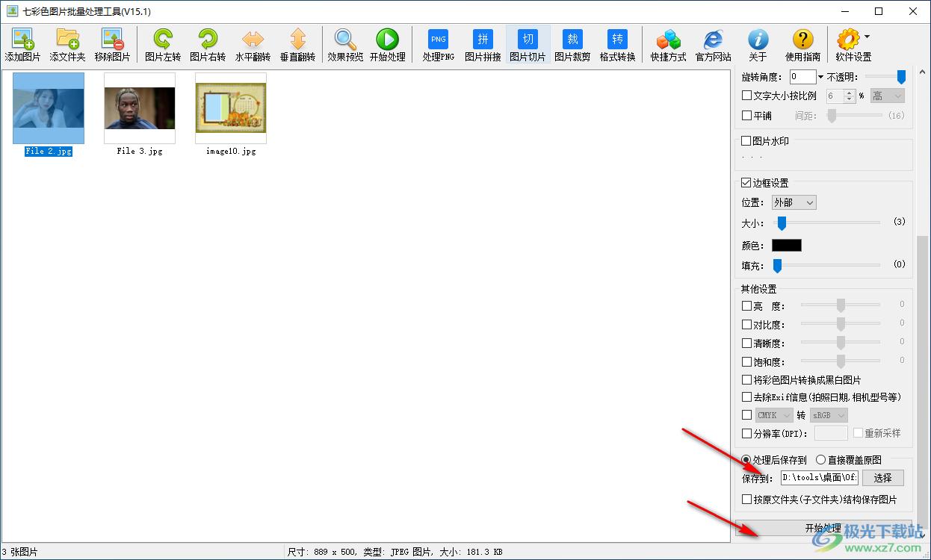The width and height of the screenshot is (931, 560).
Task: Expand the 软件设置 dropdown arrow
Action: pos(867,36)
